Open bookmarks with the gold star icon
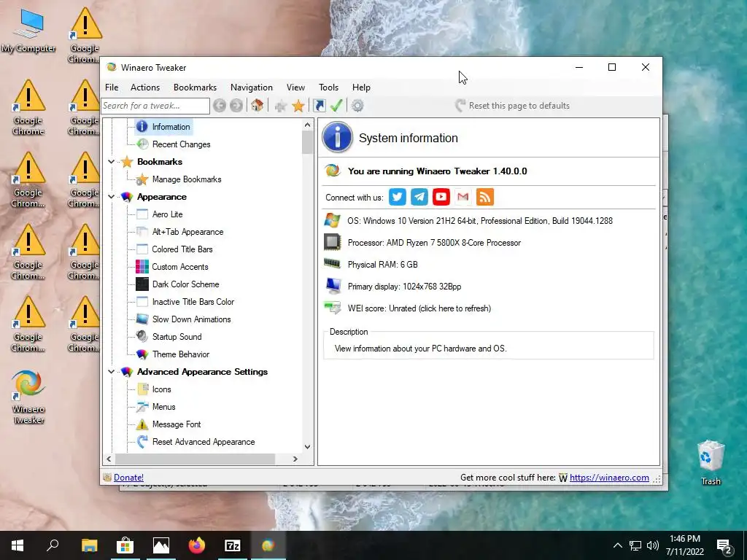Screen dimensions: 747x560 pos(298,106)
